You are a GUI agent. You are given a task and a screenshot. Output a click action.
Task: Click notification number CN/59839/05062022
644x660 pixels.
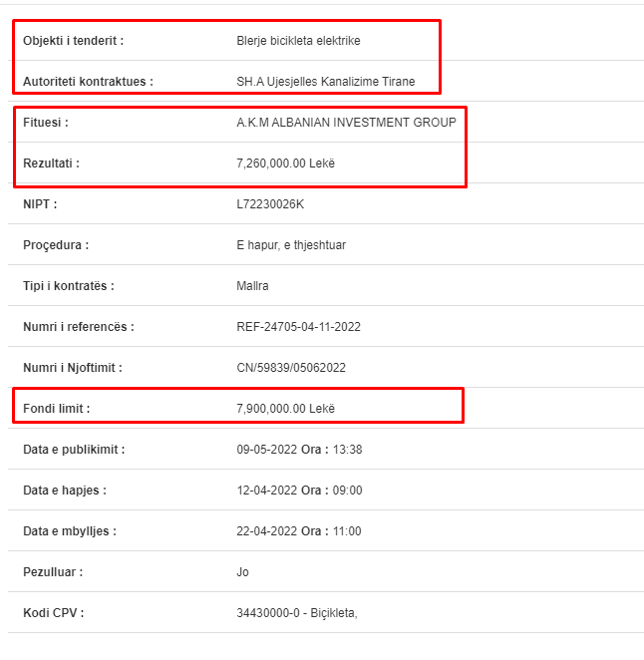click(x=291, y=368)
